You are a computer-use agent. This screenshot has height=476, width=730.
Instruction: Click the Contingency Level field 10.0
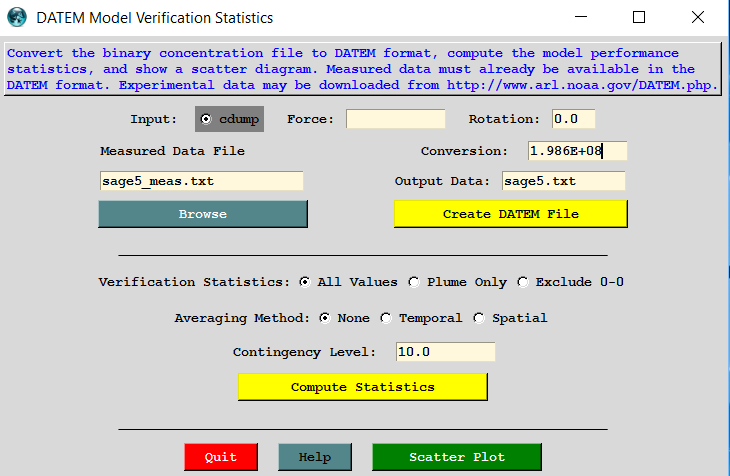(x=446, y=352)
